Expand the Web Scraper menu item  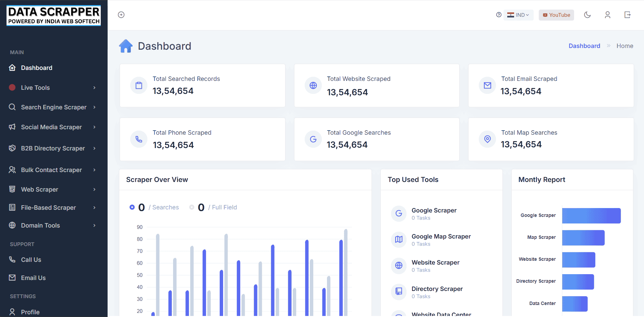pyautogui.click(x=39, y=189)
